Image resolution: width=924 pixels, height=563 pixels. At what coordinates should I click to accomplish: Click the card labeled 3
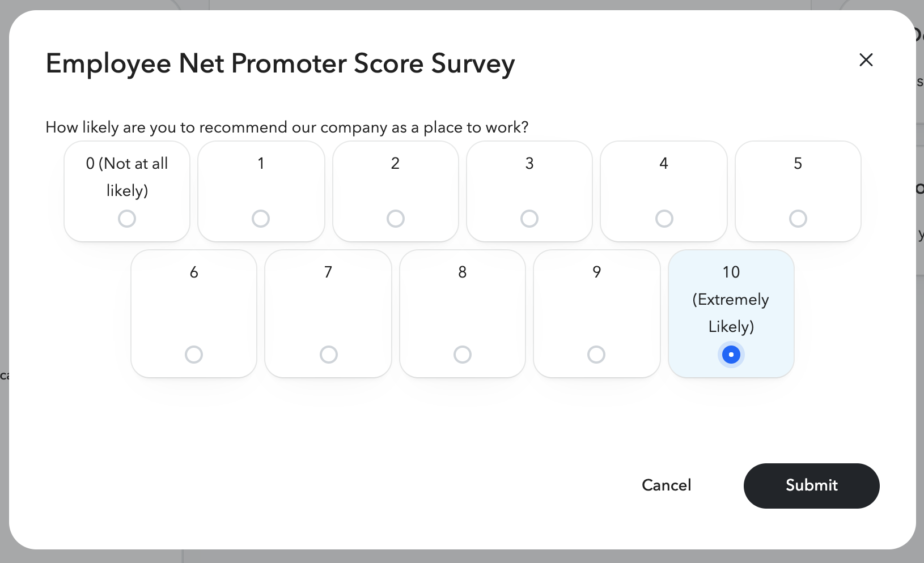[529, 191]
